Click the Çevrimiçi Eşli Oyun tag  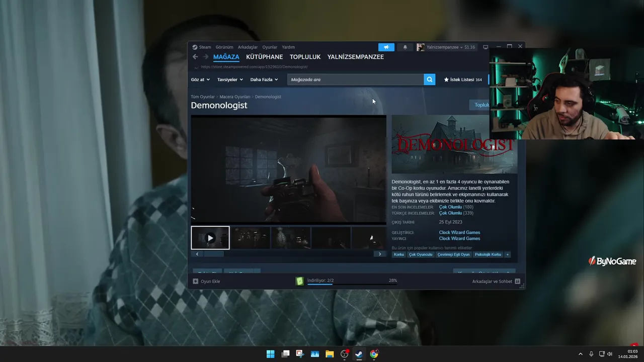point(453,254)
